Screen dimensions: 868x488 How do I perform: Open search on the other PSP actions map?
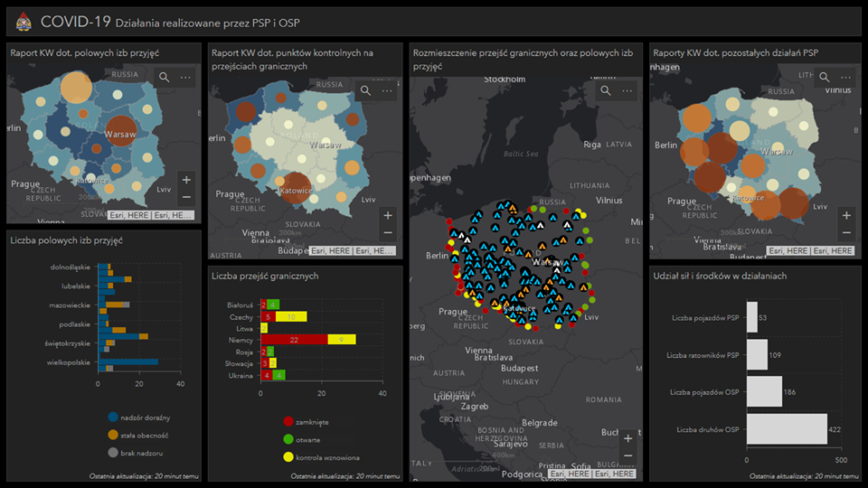click(x=825, y=78)
